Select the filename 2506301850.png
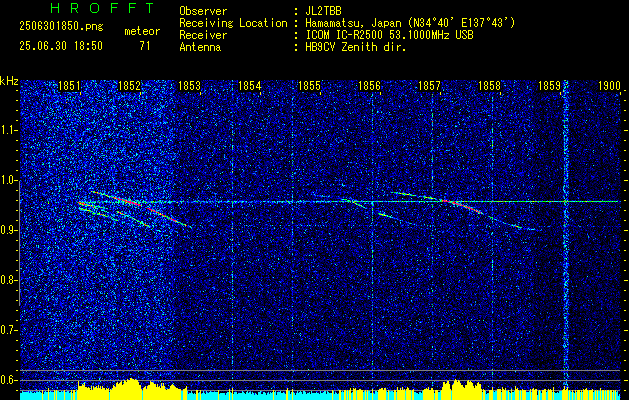 pyautogui.click(x=61, y=27)
